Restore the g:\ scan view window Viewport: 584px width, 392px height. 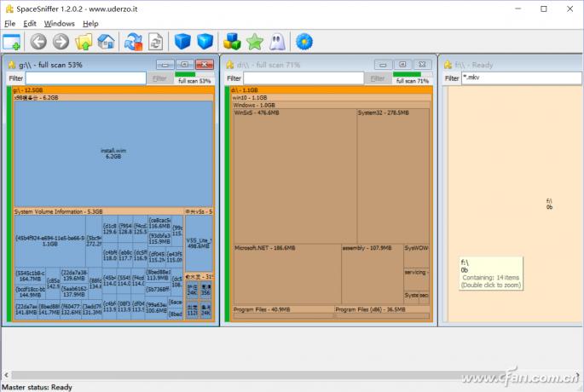tap(185, 65)
